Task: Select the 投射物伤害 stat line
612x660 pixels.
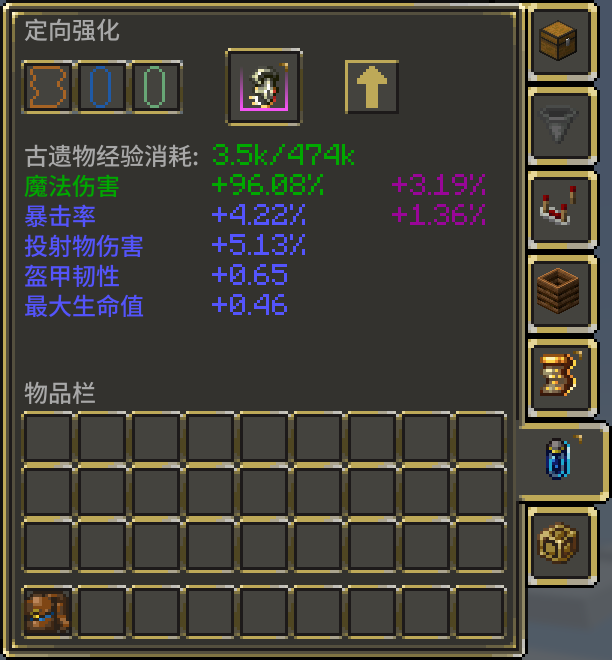Action: pos(165,245)
